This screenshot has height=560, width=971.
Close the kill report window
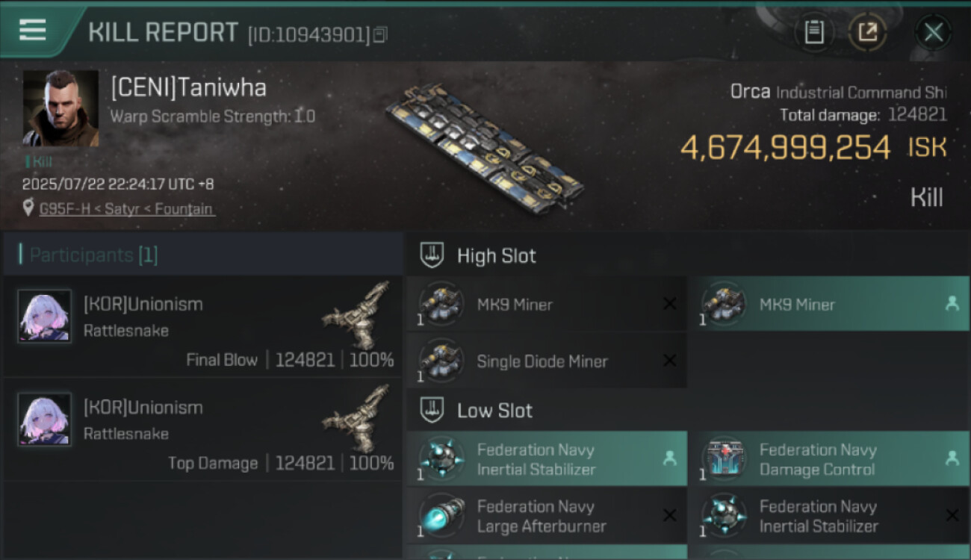(933, 32)
